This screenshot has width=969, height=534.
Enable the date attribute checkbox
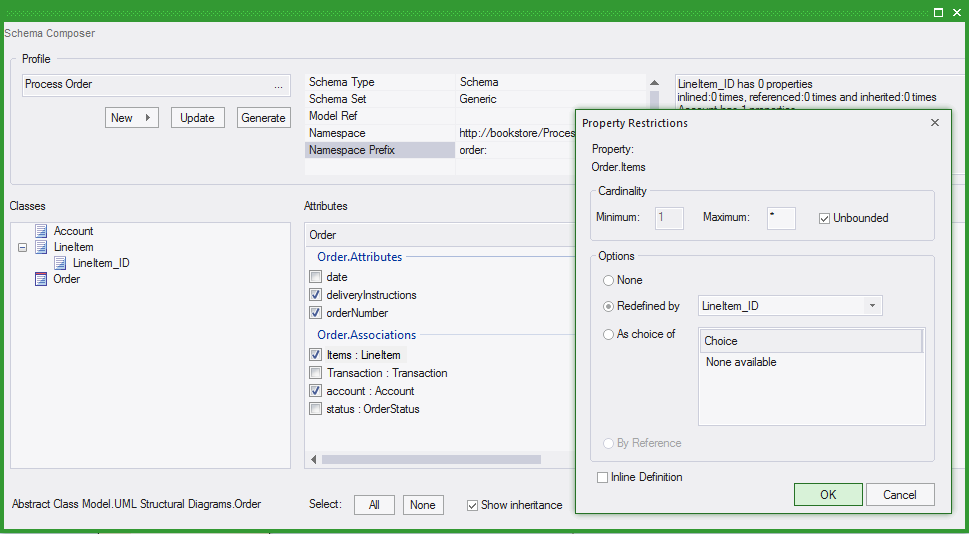pyautogui.click(x=316, y=277)
